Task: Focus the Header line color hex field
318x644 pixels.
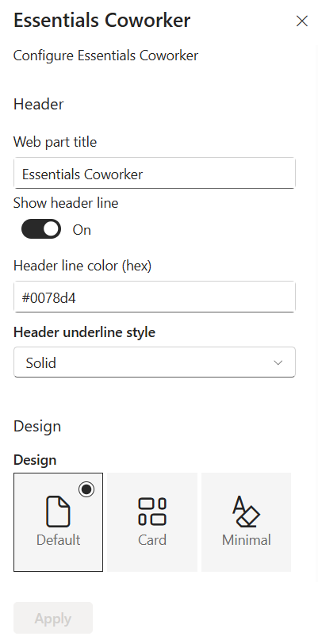Action: coord(155,297)
